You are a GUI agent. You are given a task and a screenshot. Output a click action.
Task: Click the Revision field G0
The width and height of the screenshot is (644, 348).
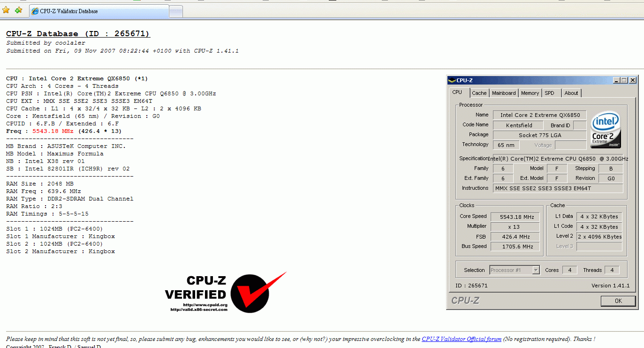611,178
